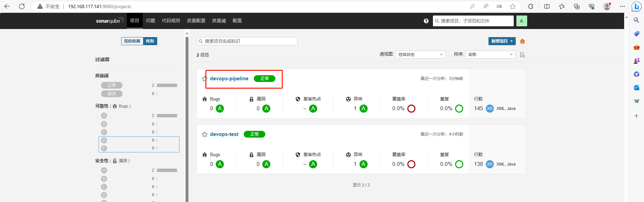Viewport: 644px width, 202px height.
Task: Star the devops-test project as favorite
Action: click(x=204, y=134)
